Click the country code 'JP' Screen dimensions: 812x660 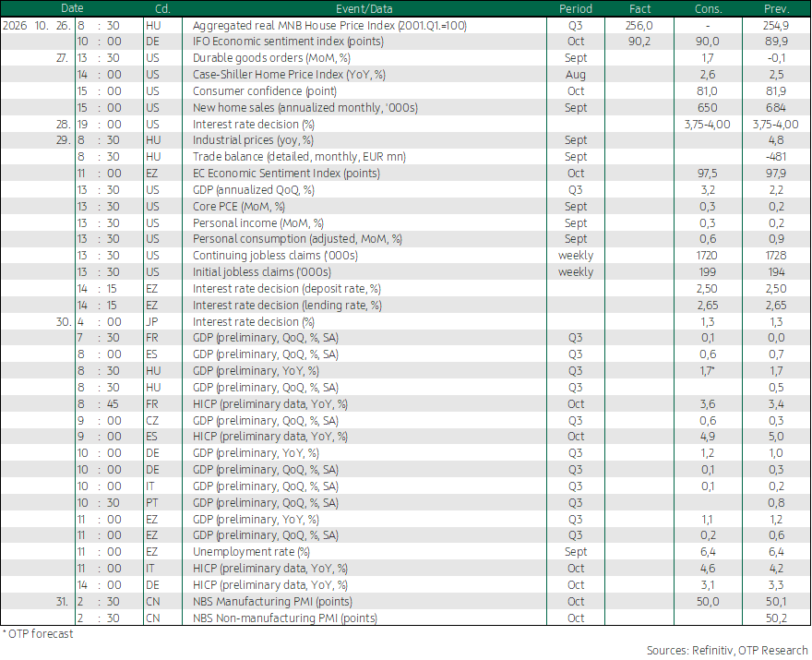tap(151, 322)
